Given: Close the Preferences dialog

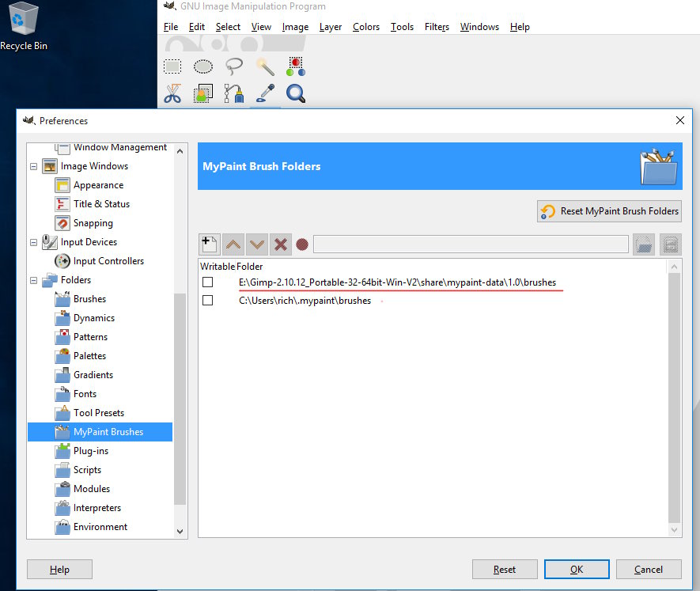Looking at the screenshot, I should 680,120.
